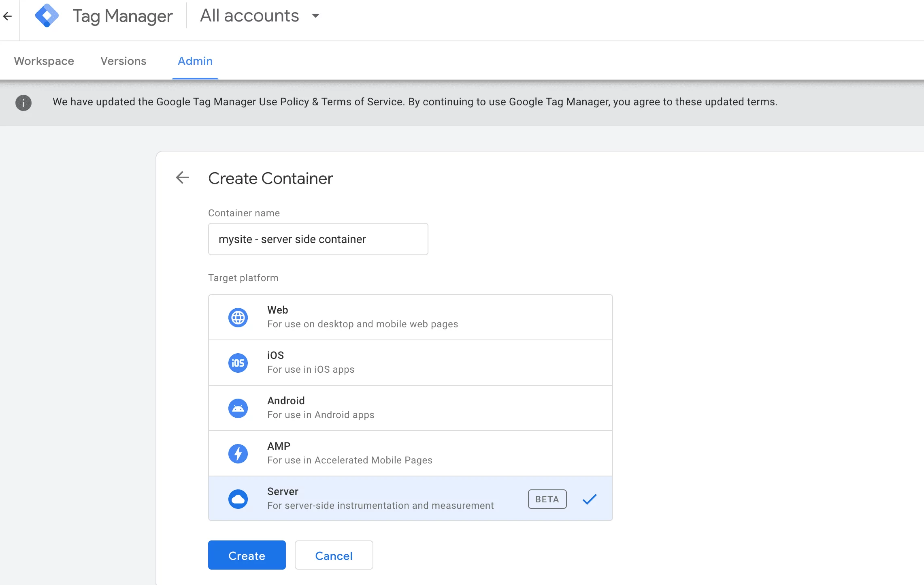Click the Target platform label

pyautogui.click(x=243, y=278)
